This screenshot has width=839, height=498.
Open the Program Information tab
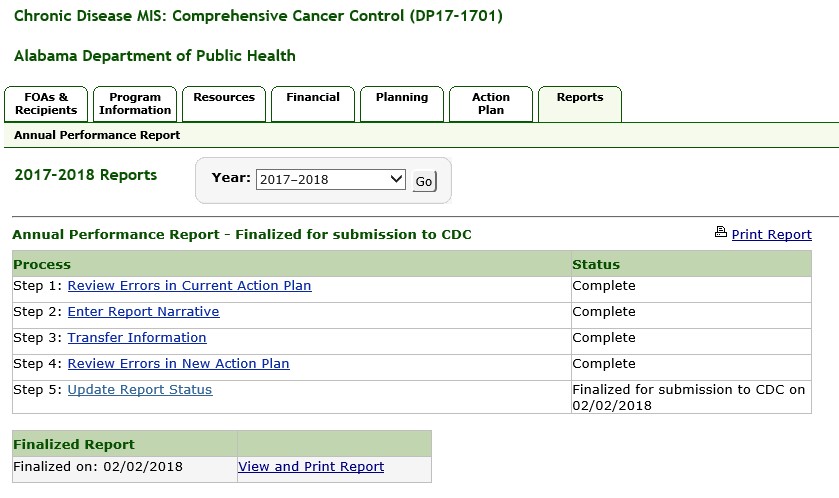pyautogui.click(x=135, y=104)
